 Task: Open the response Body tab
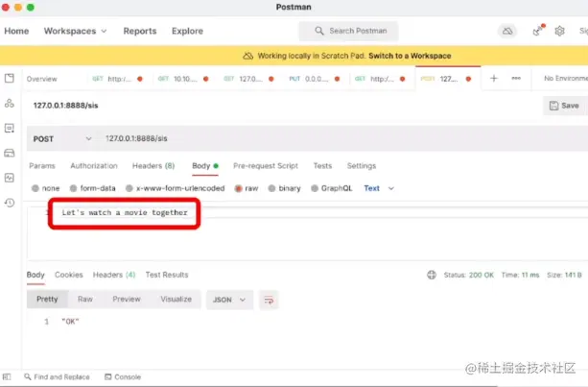[35, 275]
